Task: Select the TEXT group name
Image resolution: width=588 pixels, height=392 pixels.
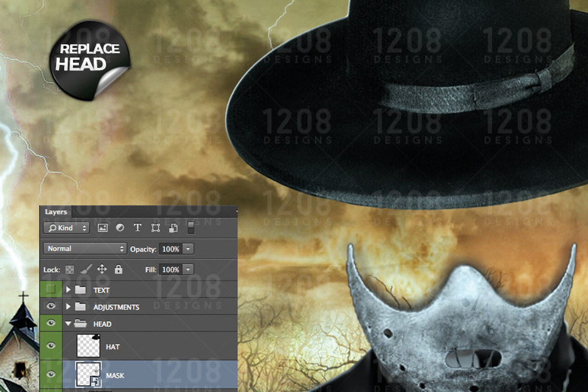Action: coord(101,290)
